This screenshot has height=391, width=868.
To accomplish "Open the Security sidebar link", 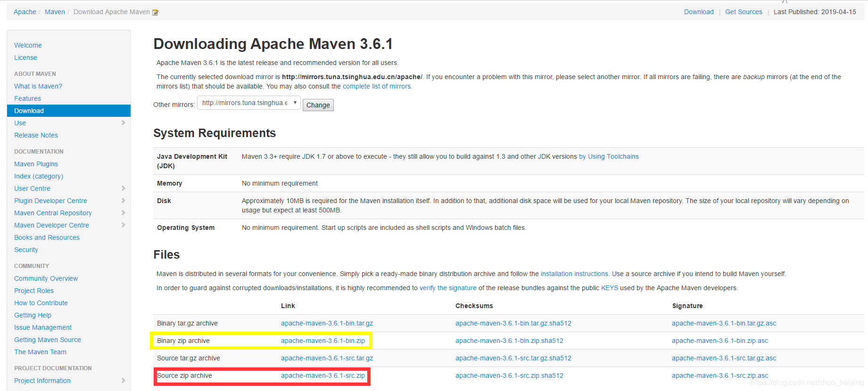I will pyautogui.click(x=26, y=250).
